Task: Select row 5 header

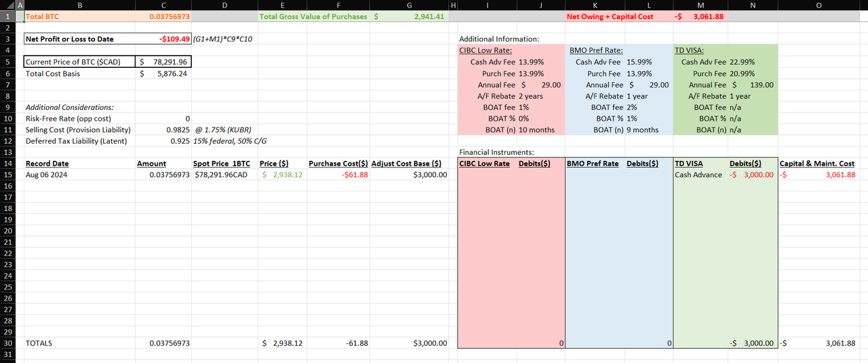Action: click(x=7, y=62)
